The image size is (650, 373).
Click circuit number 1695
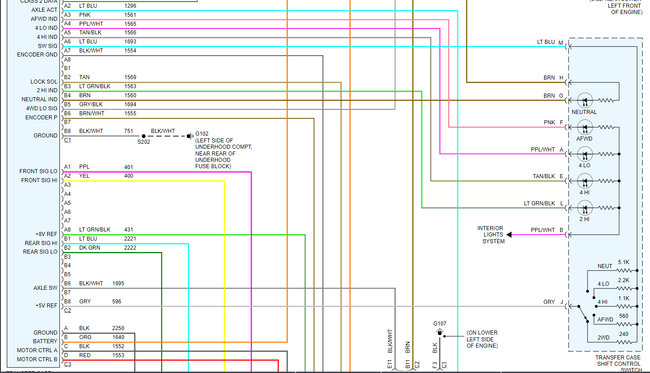pos(118,284)
